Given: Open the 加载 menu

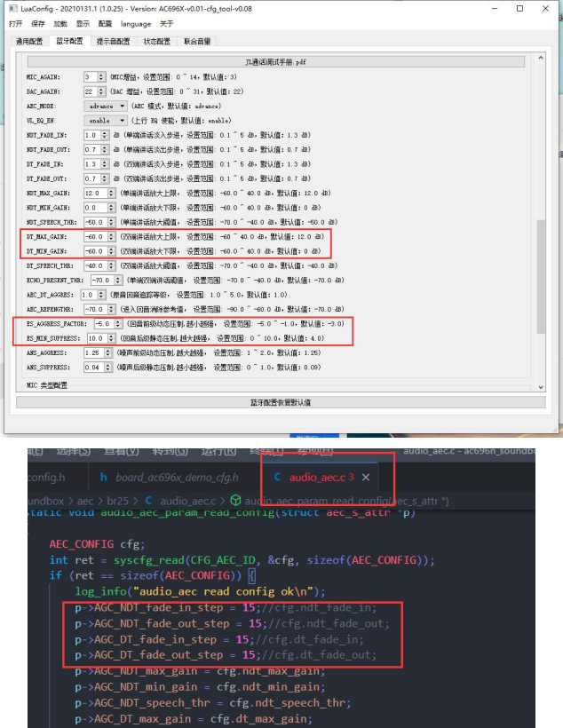Looking at the screenshot, I should pos(60,24).
